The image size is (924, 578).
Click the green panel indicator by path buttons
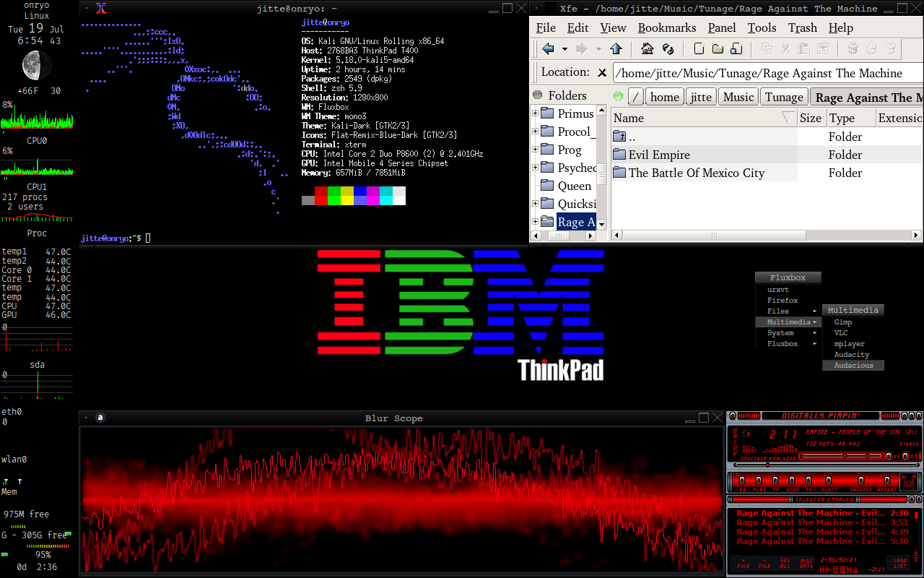coord(619,96)
